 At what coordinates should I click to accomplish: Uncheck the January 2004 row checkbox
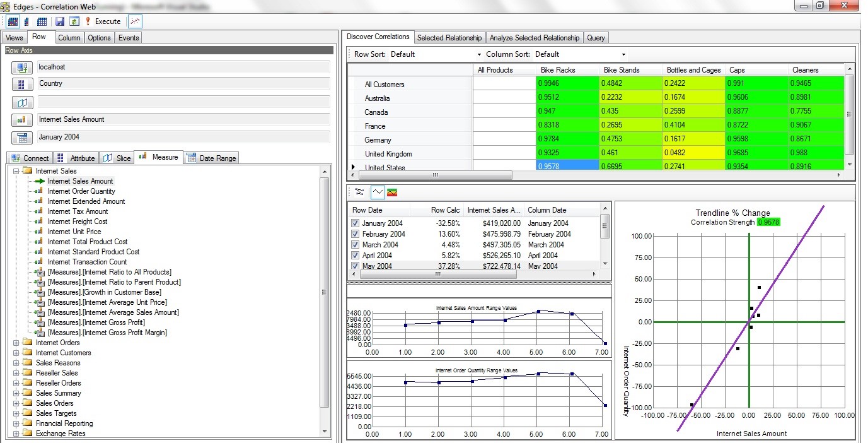(356, 223)
